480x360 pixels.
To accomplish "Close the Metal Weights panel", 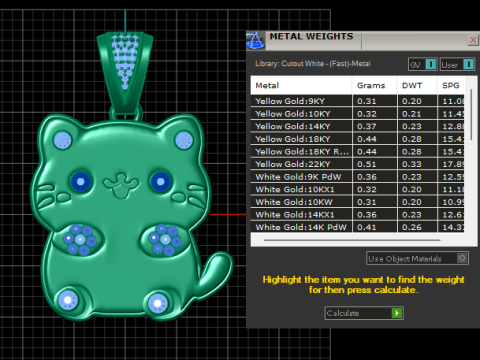I will pos(473,40).
